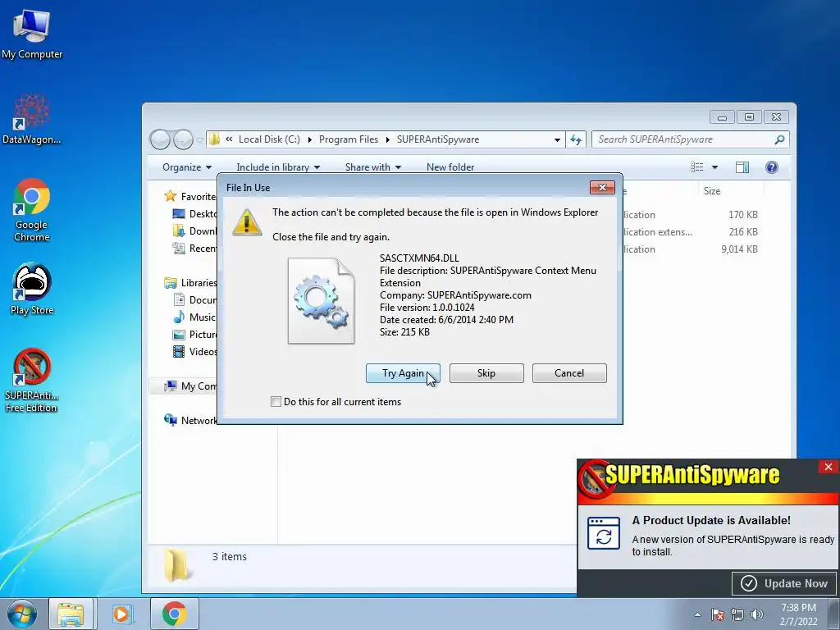Open Windows Explorer from taskbar
Viewport: 840px width, 630px height.
tap(71, 614)
